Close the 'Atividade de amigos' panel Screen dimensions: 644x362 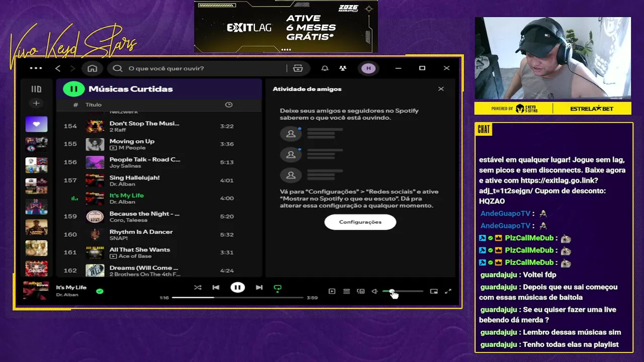click(441, 89)
